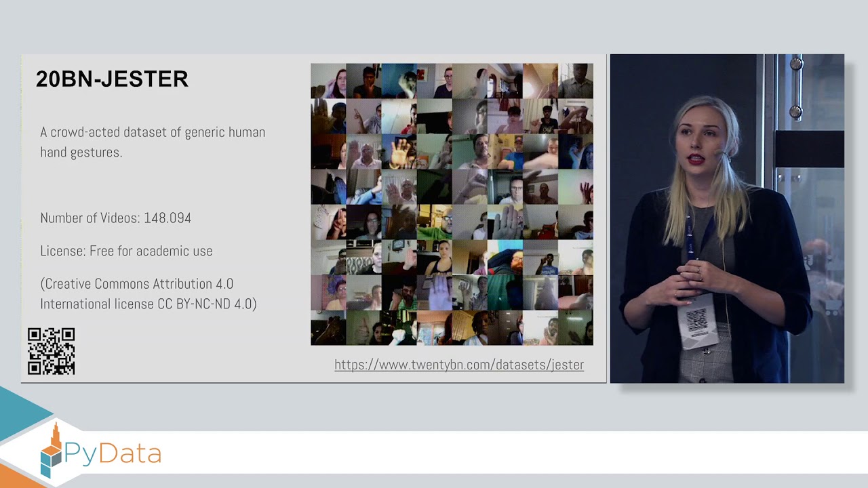Viewport: 868px width, 488px height.
Task: Click the PyData logo
Action: pyautogui.click(x=100, y=449)
